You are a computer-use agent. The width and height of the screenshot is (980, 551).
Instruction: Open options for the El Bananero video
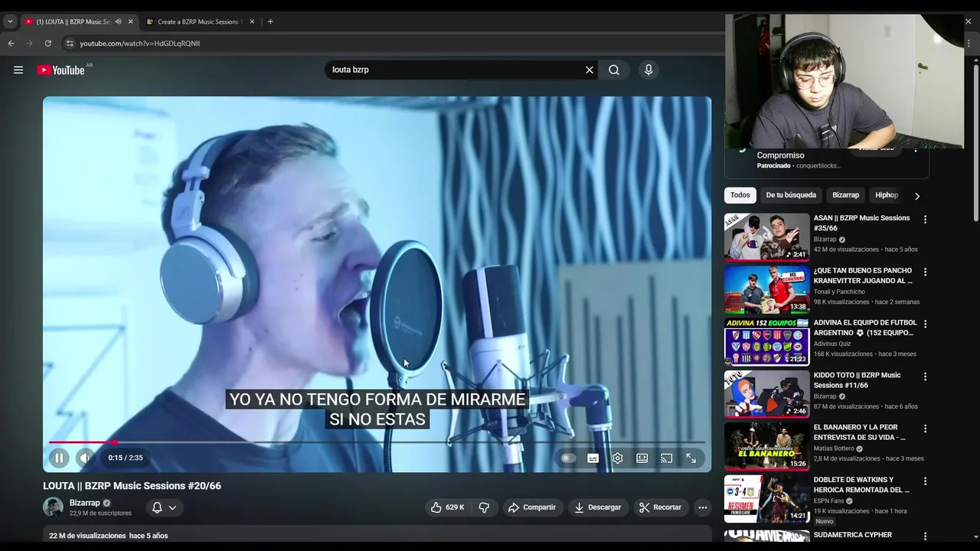[925, 429]
